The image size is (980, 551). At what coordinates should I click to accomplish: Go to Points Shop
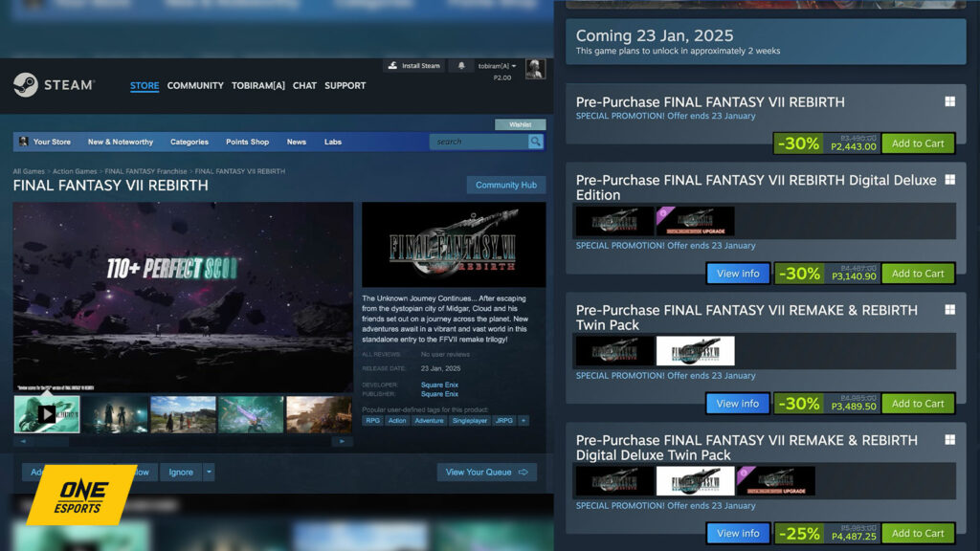[x=248, y=142]
